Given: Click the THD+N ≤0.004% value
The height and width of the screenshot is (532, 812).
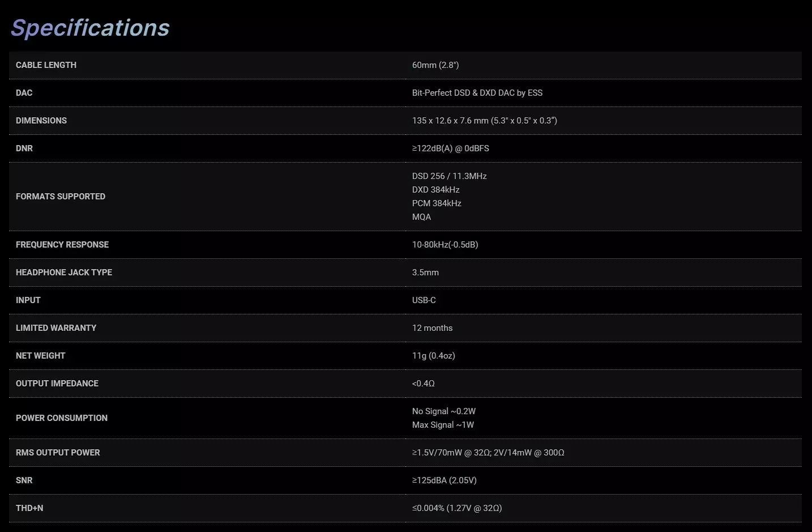Looking at the screenshot, I should [457, 508].
